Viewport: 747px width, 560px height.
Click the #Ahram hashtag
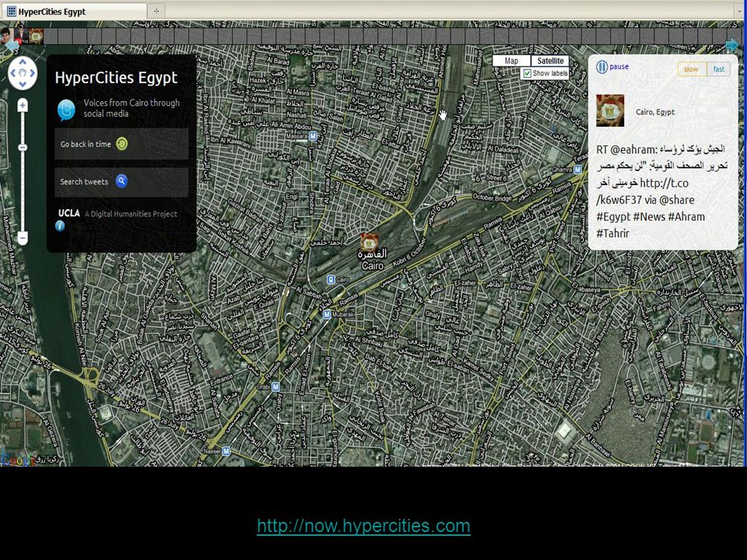686,217
